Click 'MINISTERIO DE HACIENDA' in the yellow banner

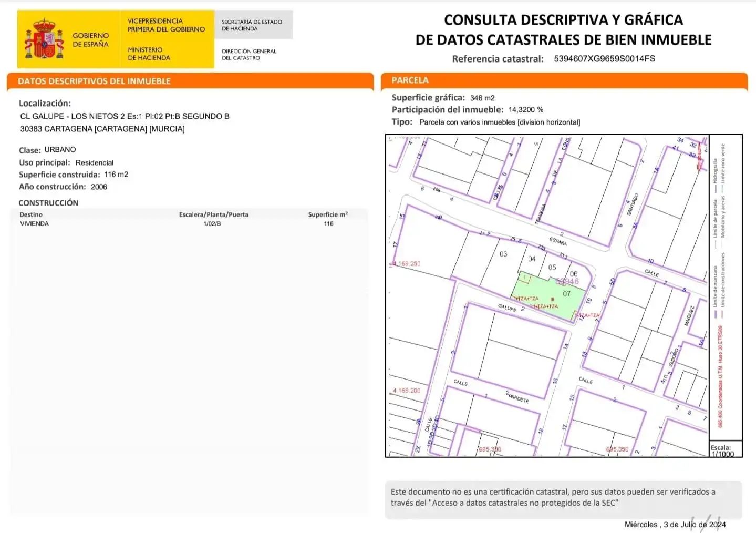tap(149, 54)
